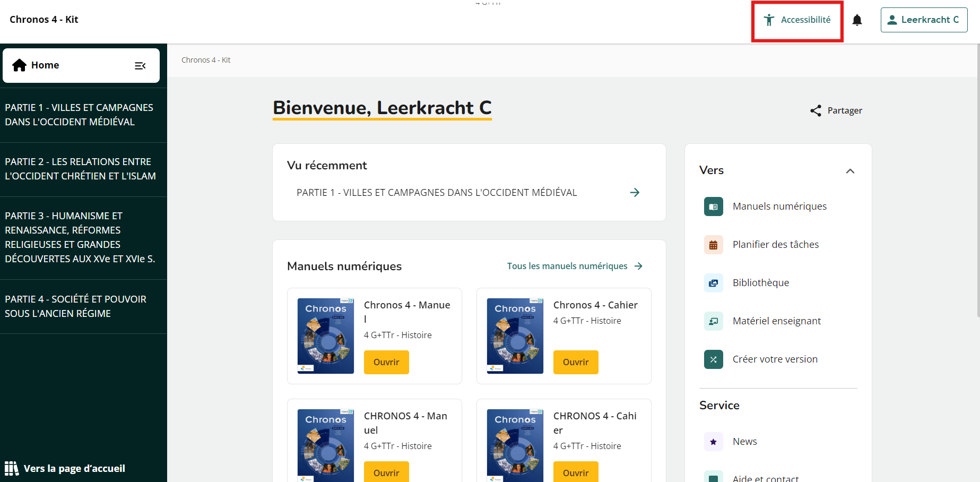The height and width of the screenshot is (482, 980).
Task: Click the Créer votre version icon
Action: (713, 359)
